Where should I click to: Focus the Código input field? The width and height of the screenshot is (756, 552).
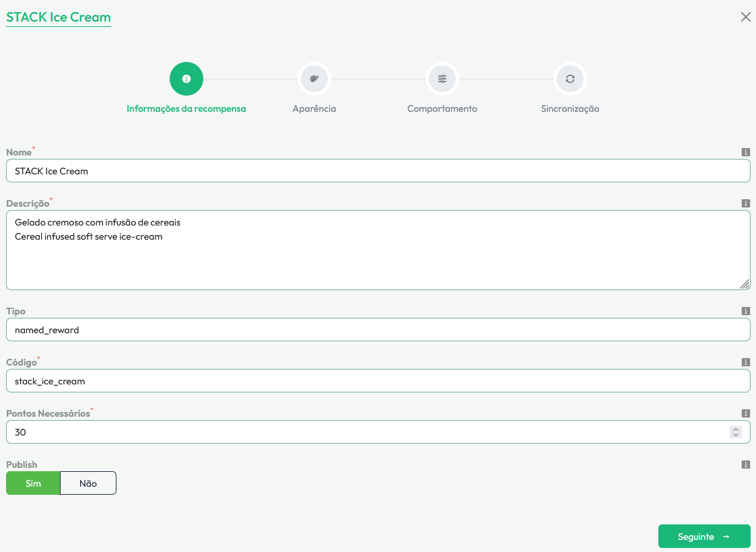coord(377,381)
